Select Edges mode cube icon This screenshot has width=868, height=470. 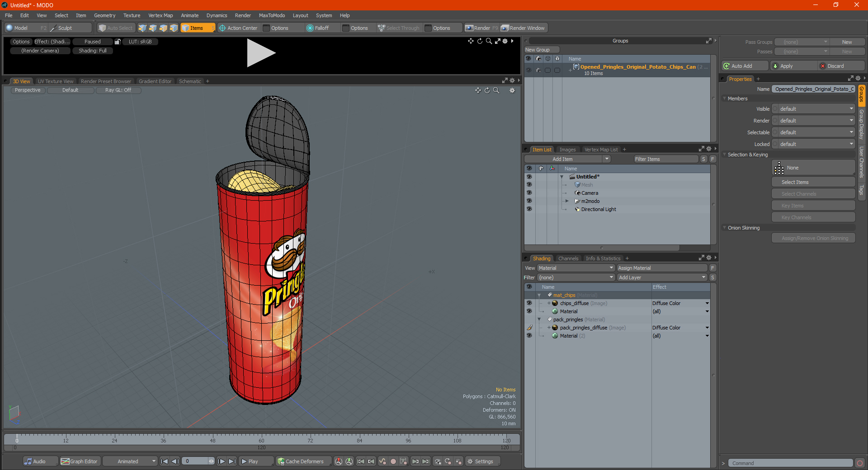(x=153, y=28)
